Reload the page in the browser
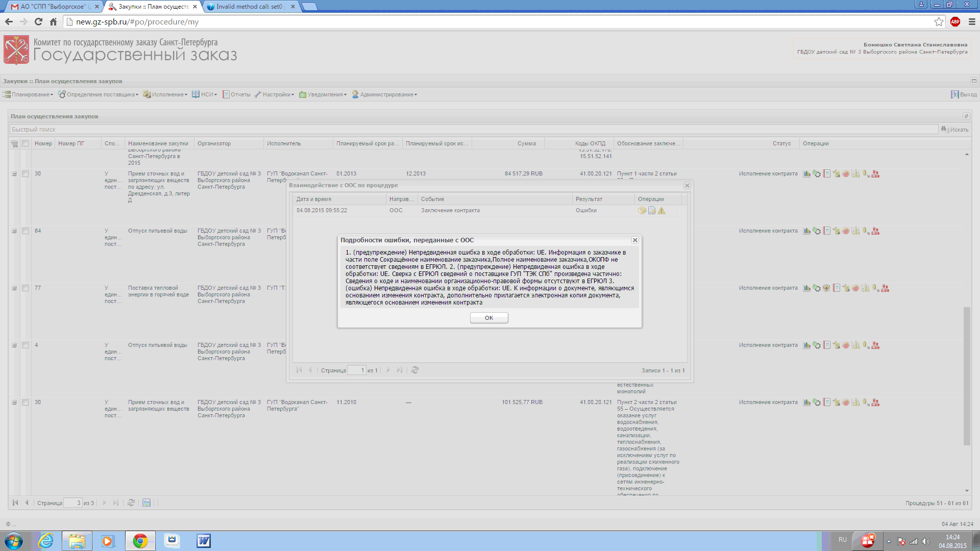The width and height of the screenshot is (980, 551). point(38,21)
